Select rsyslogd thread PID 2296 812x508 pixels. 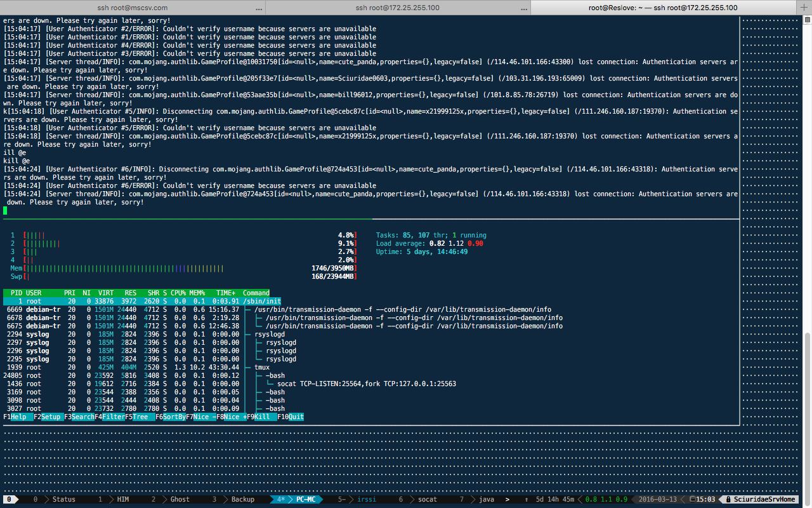click(150, 351)
